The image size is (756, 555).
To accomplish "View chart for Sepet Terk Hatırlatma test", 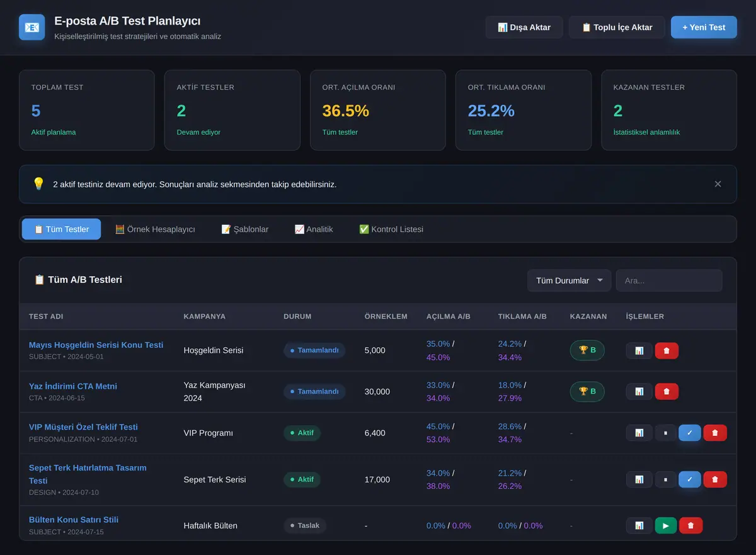I will coord(639,479).
